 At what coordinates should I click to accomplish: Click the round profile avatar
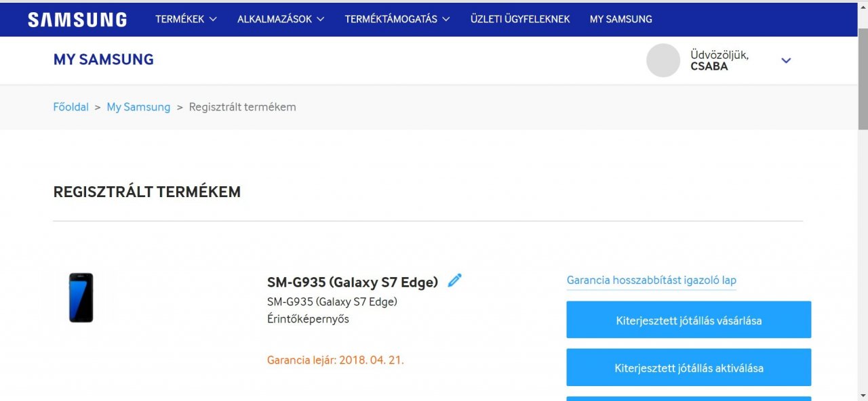[663, 60]
